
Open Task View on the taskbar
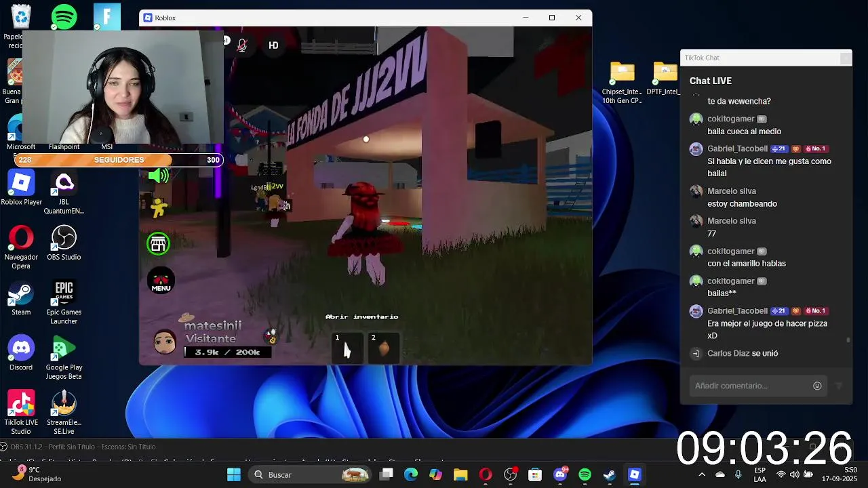pos(387,474)
